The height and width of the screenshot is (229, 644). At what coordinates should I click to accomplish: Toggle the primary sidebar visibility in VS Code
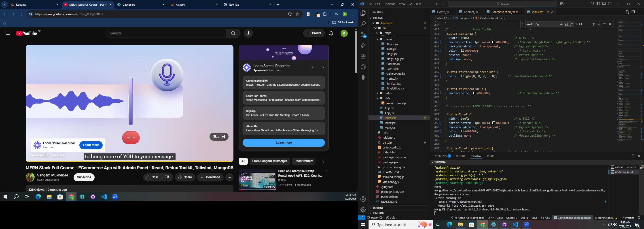[598, 4]
